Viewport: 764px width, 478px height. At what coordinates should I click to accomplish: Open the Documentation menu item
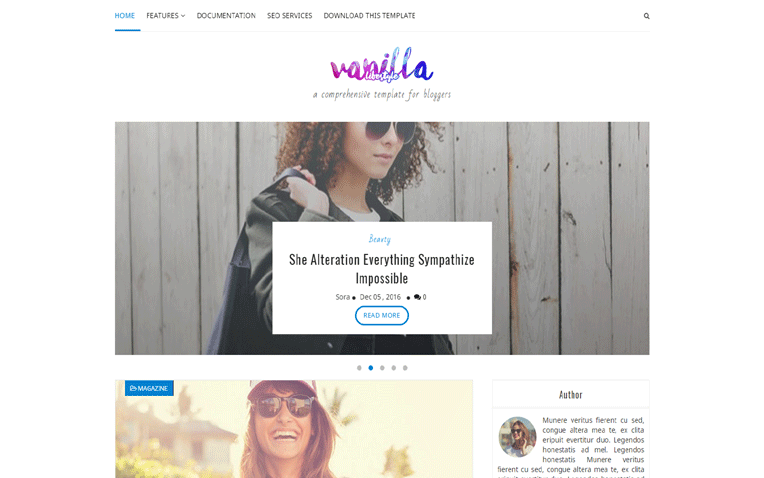tap(226, 16)
